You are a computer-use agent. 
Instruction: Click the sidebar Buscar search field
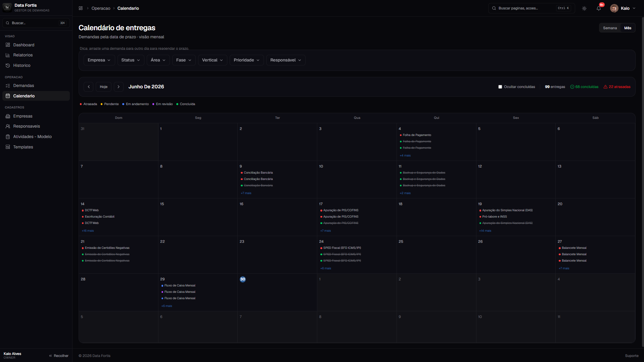coord(36,23)
